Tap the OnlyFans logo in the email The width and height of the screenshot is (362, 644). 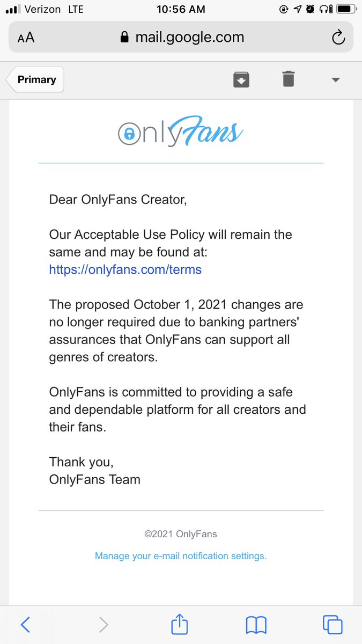[x=181, y=133]
